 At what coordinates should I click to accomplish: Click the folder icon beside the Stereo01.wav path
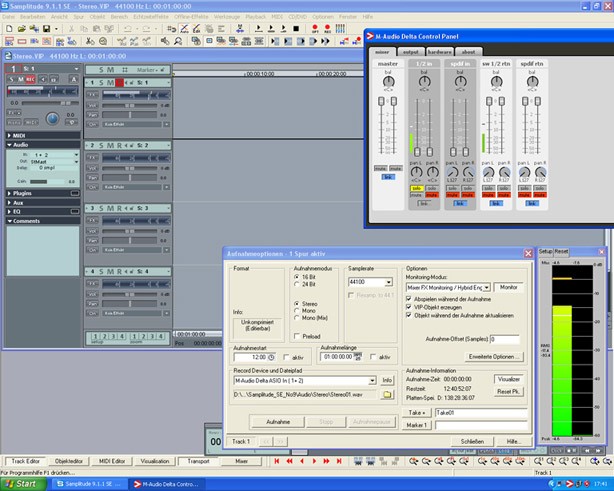(387, 394)
